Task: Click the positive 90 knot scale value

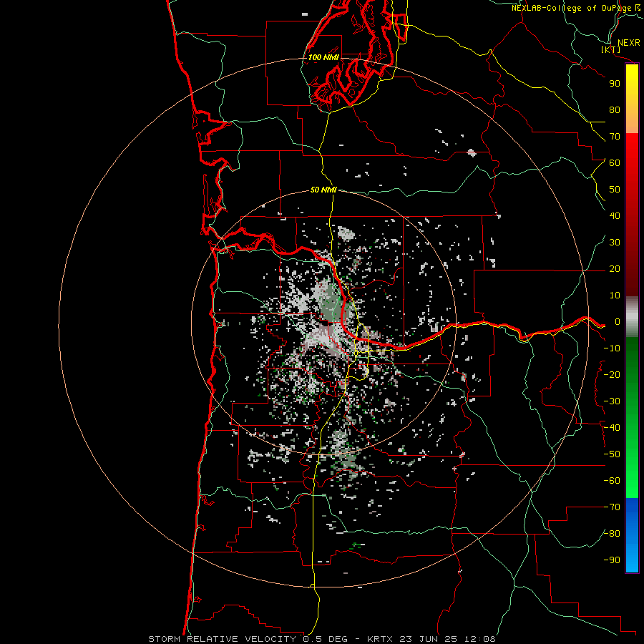Action: 615,84
